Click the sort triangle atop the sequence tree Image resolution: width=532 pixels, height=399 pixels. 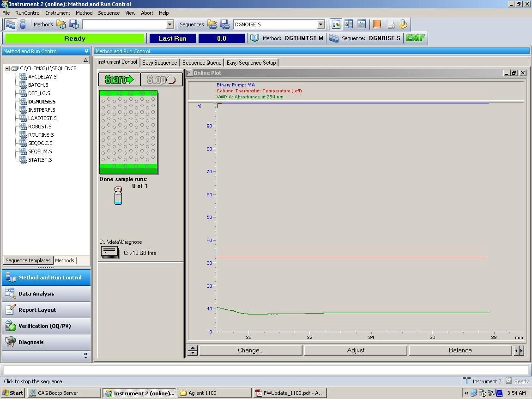[x=85, y=60]
